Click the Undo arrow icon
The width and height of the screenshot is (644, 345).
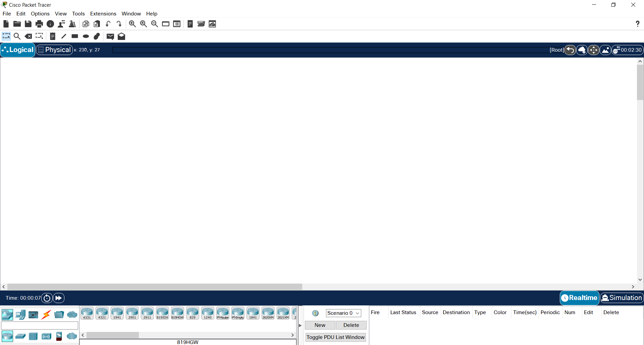pyautogui.click(x=108, y=24)
